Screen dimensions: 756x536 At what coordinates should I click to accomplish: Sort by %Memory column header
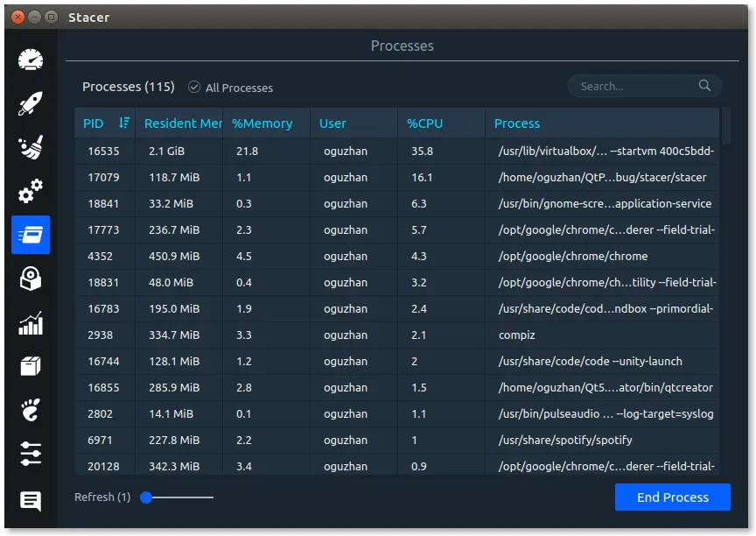(x=262, y=123)
